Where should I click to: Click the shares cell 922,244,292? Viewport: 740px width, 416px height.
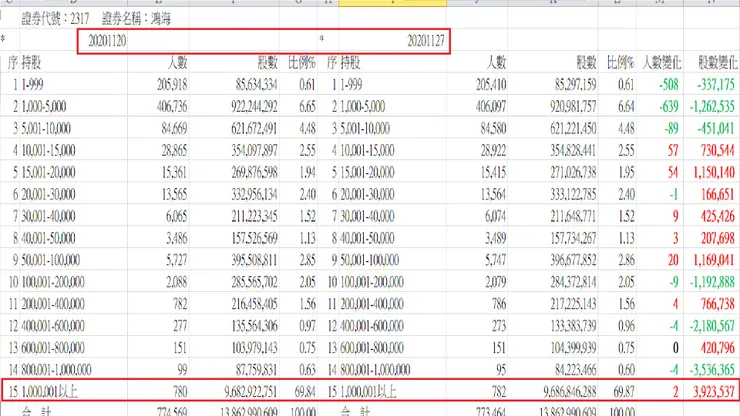(x=254, y=106)
